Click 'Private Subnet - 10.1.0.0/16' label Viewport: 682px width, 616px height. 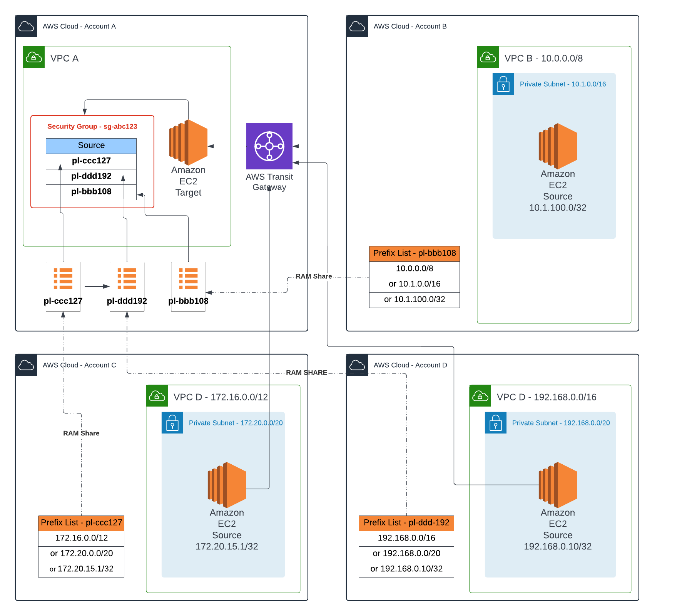pos(563,84)
